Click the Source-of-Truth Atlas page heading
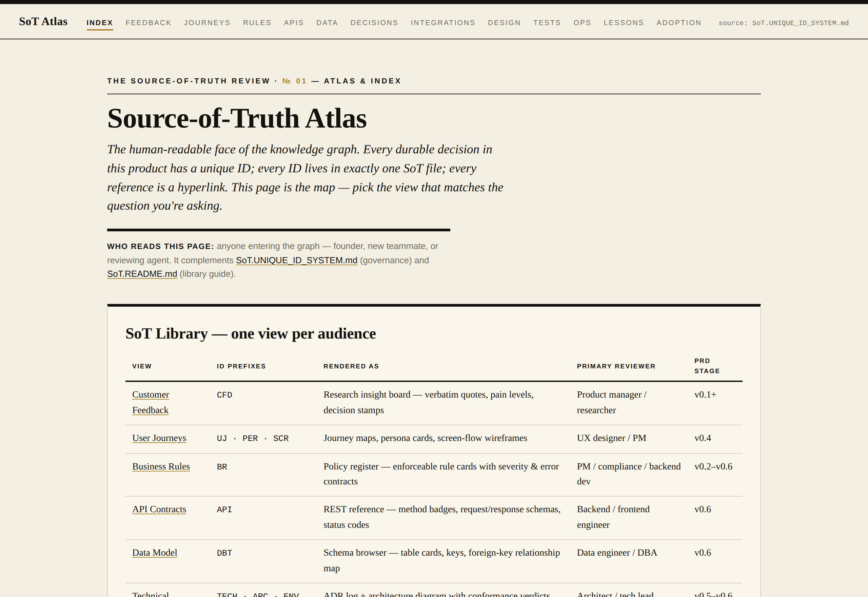Screen dimensions: 868x597 coord(237,118)
